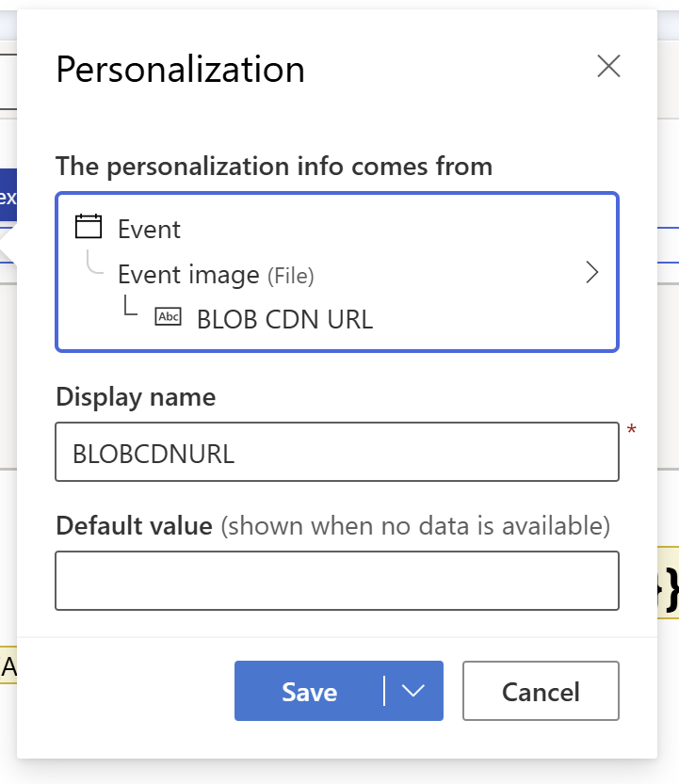This screenshot has height=784, width=679.
Task: Click the Abc text-type icon
Action: click(x=169, y=317)
